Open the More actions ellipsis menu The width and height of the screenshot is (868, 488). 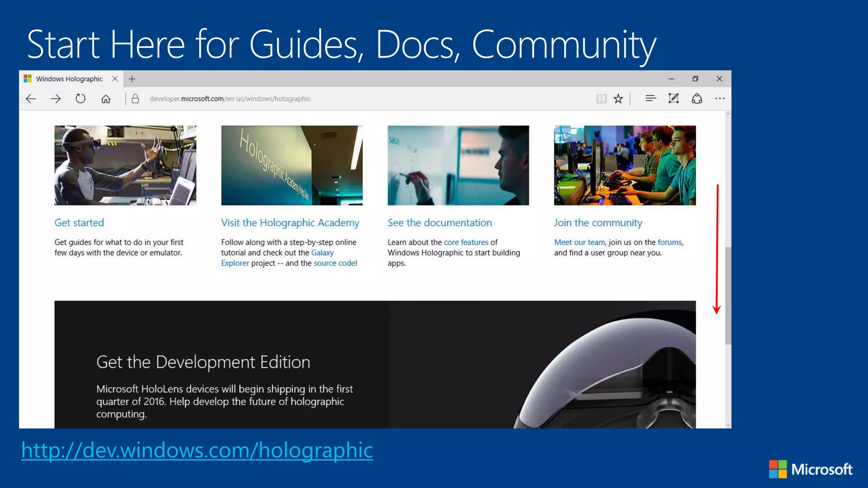coord(720,99)
